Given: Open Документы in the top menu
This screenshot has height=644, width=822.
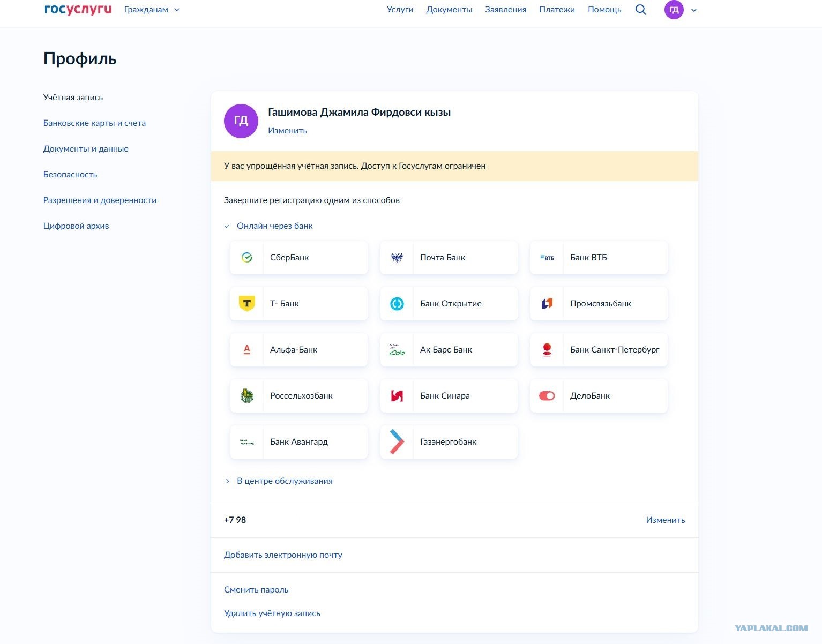Looking at the screenshot, I should [450, 10].
